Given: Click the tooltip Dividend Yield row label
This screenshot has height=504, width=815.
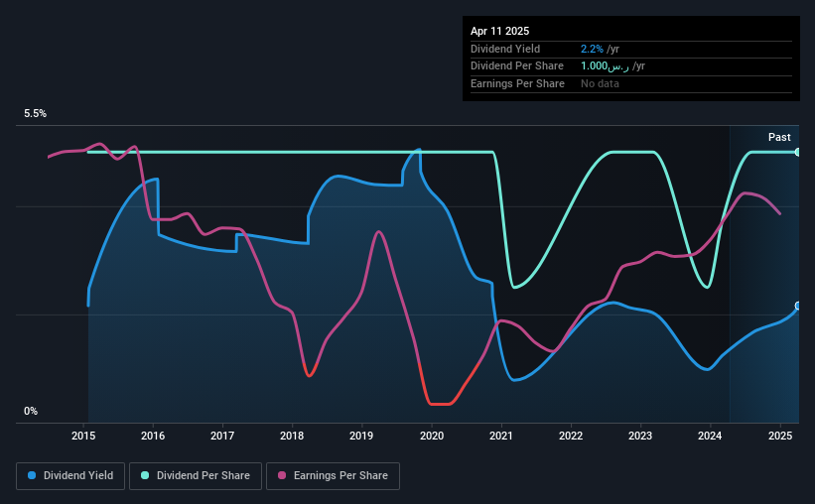Looking at the screenshot, I should pyautogui.click(x=505, y=49).
